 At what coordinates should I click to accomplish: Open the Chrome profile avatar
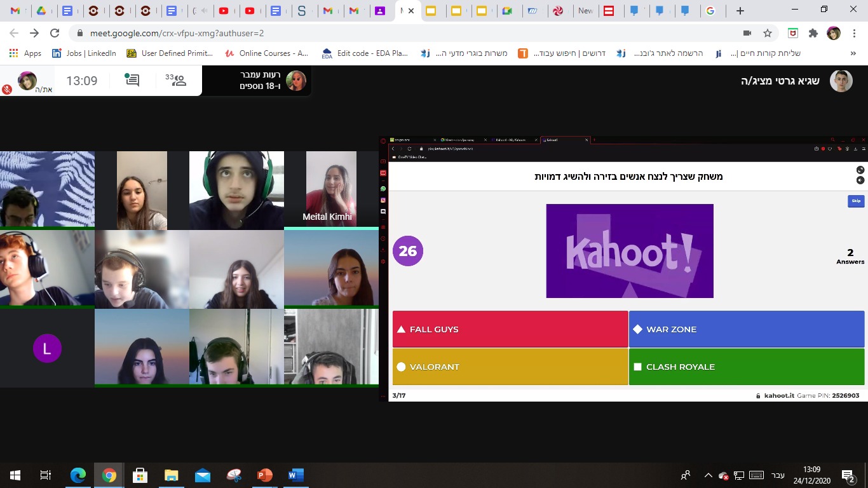[x=833, y=33]
